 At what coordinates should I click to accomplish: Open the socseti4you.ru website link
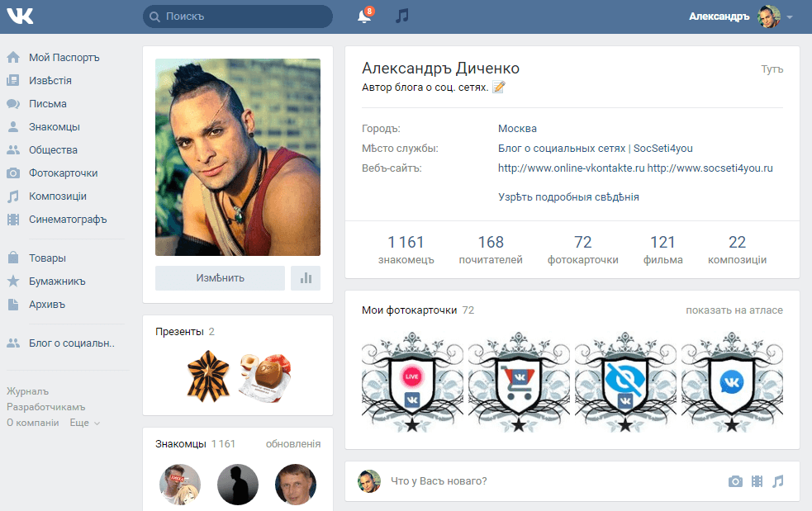coord(710,168)
